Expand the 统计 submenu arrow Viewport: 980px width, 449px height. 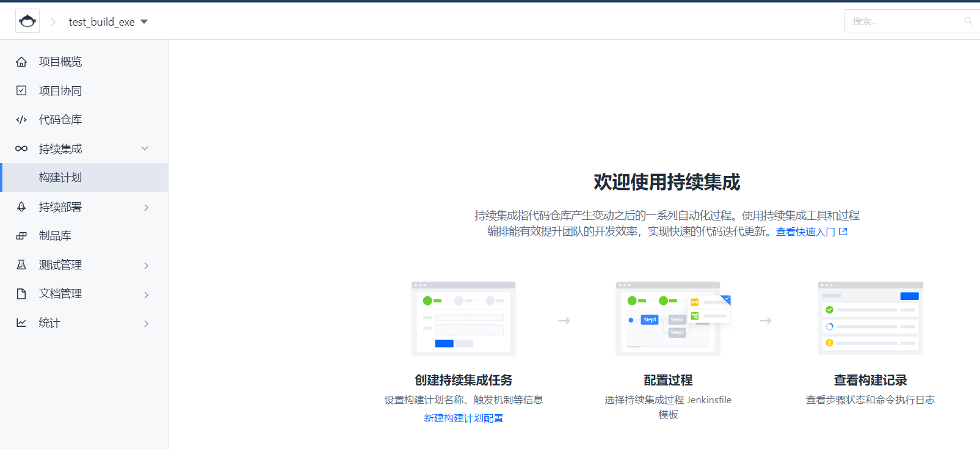pos(146,323)
